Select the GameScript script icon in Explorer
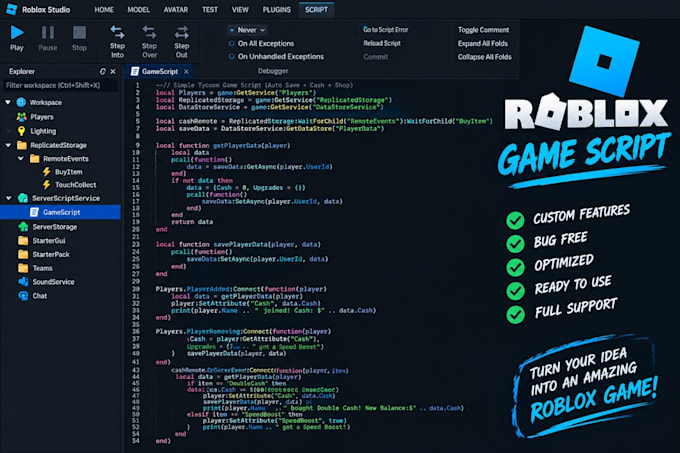 (x=34, y=212)
